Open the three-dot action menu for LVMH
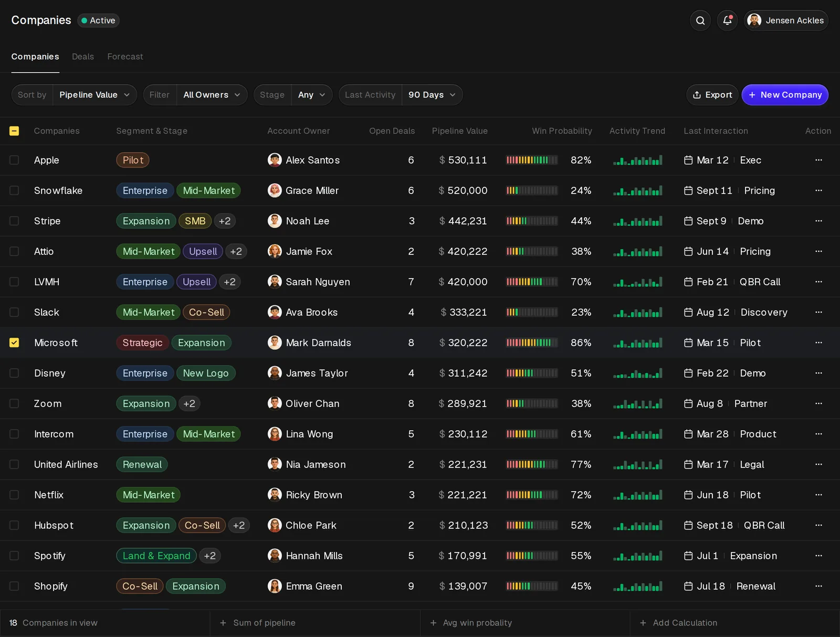This screenshot has width=840, height=637. tap(818, 282)
